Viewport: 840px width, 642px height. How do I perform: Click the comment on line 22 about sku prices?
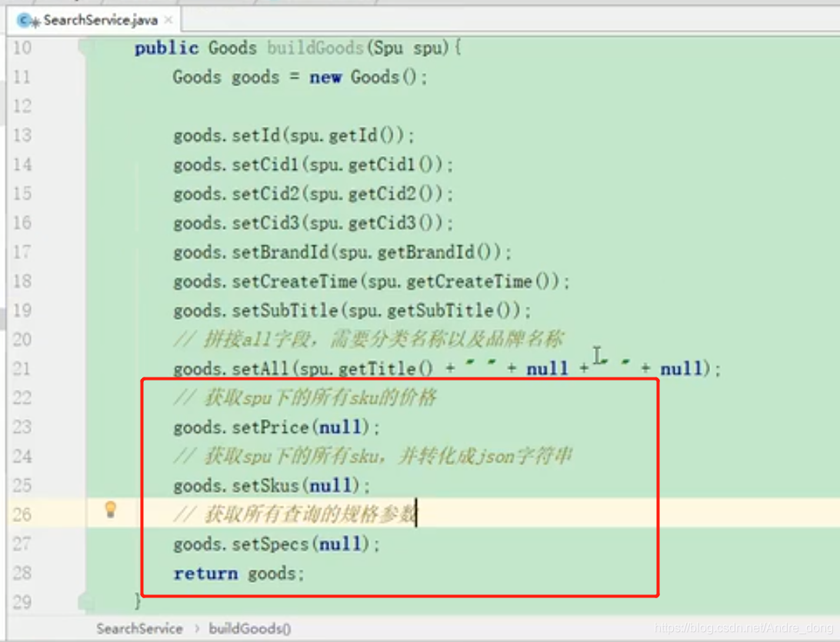pyautogui.click(x=305, y=398)
